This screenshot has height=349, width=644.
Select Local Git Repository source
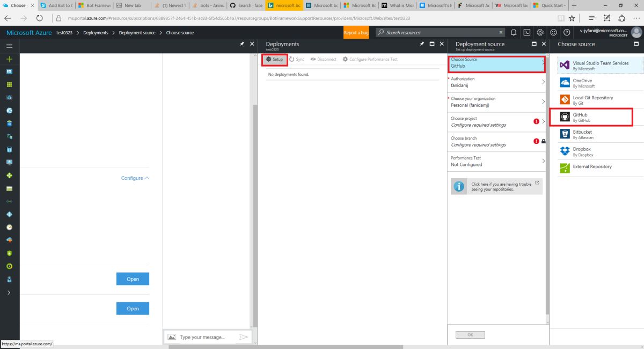click(601, 100)
